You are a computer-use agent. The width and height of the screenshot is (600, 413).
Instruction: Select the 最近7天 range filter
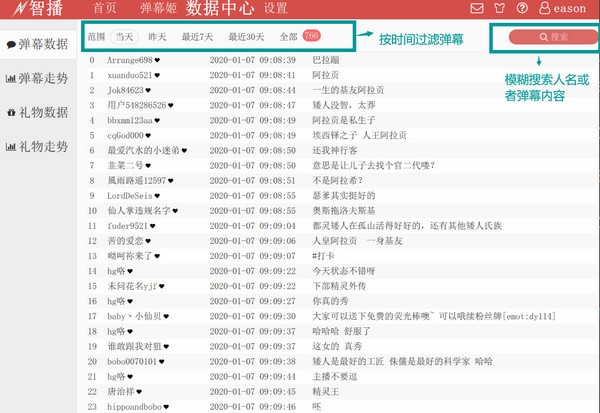coord(197,37)
